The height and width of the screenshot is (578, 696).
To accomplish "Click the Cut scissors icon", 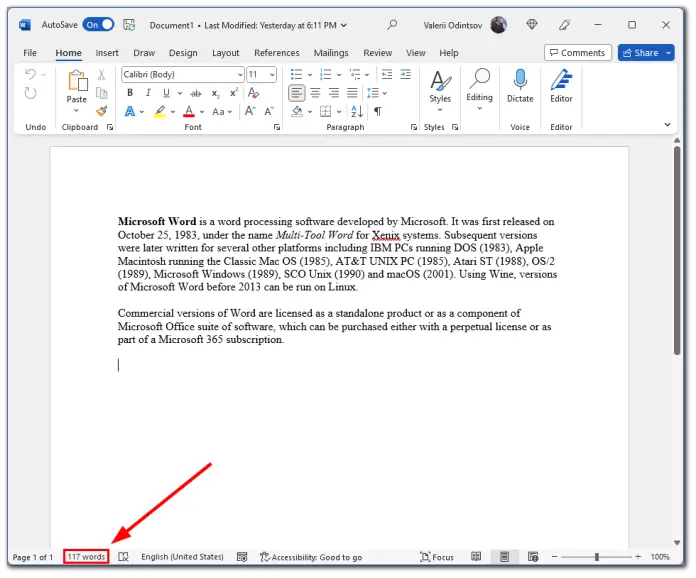I will (102, 75).
